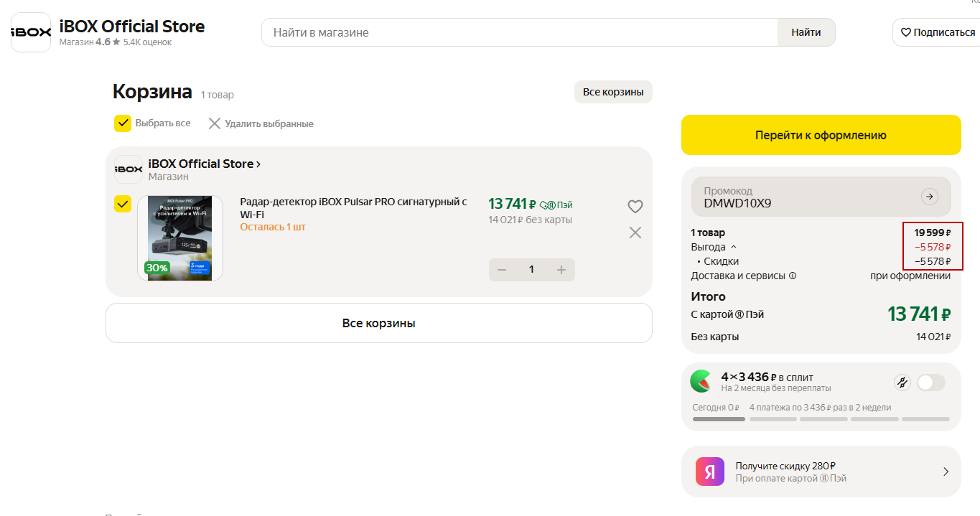Screen dimensions: 980x516
Task: Click the Найти в магазине search field
Action: point(519,32)
